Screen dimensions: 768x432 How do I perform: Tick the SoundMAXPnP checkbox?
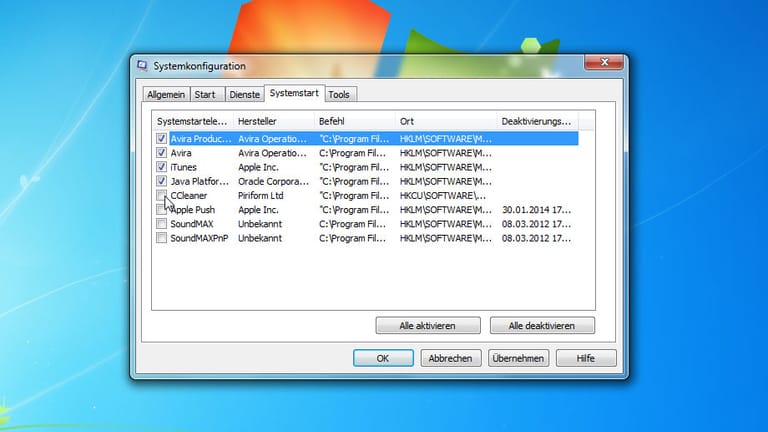[x=161, y=238]
